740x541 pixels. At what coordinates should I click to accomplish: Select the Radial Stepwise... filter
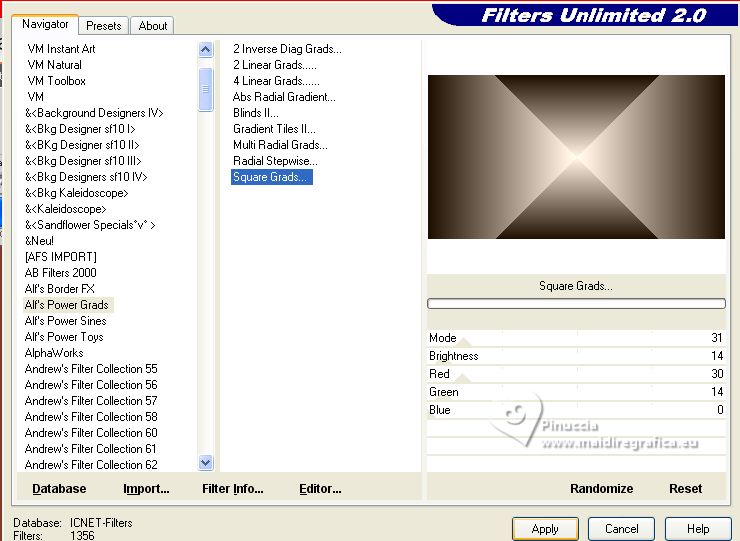click(x=275, y=161)
